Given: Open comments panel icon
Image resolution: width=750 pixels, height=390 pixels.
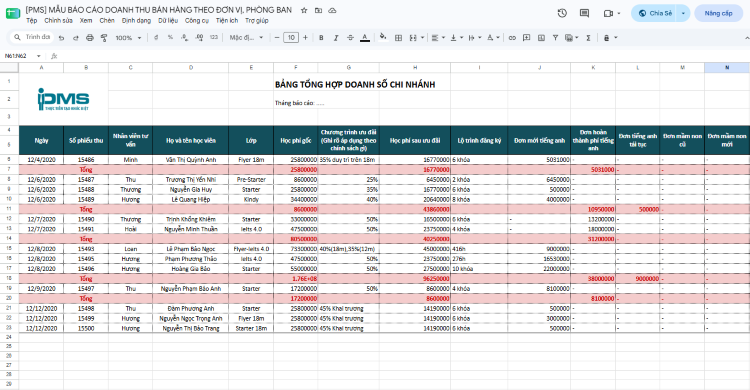Looking at the screenshot, I should [x=584, y=13].
